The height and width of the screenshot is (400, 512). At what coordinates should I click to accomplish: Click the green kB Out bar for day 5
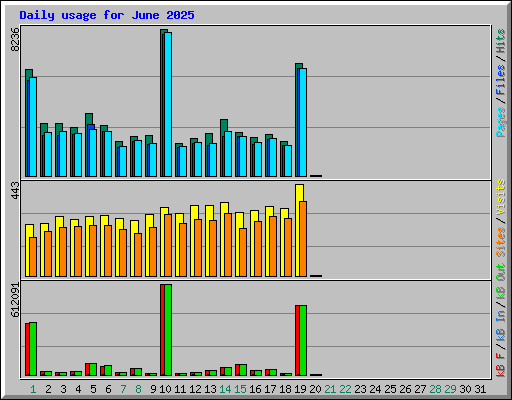(x=93, y=369)
